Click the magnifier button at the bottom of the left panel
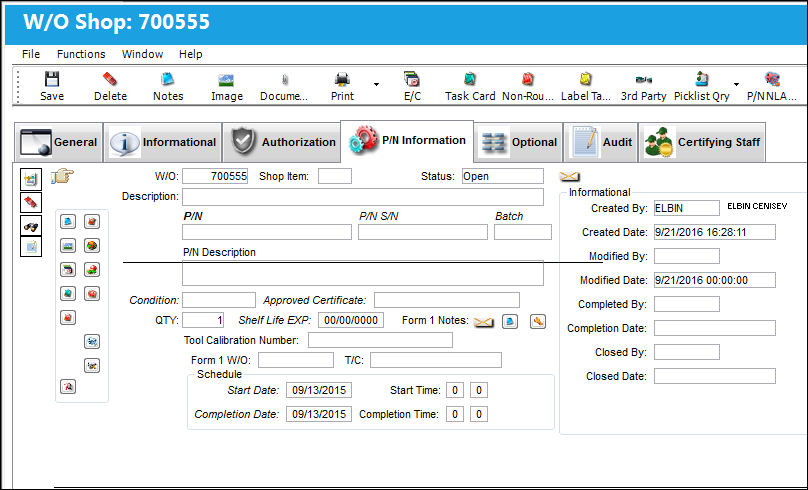Image resolution: width=808 pixels, height=490 pixels. (x=68, y=386)
